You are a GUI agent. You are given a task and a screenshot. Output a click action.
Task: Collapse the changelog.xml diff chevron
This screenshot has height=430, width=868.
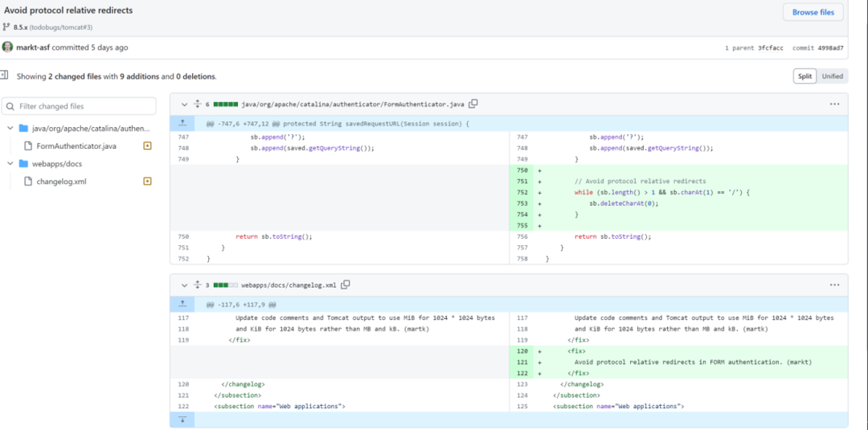(184, 285)
